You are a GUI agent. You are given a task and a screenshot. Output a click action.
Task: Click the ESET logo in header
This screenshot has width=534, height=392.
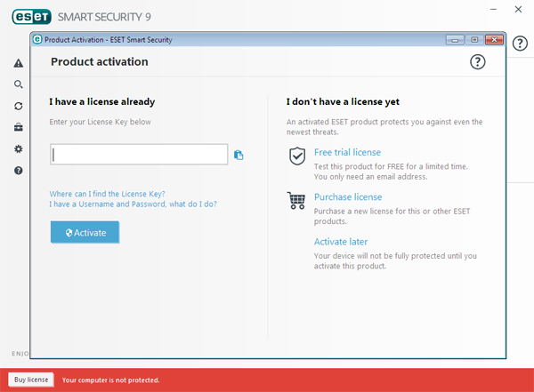[32, 17]
